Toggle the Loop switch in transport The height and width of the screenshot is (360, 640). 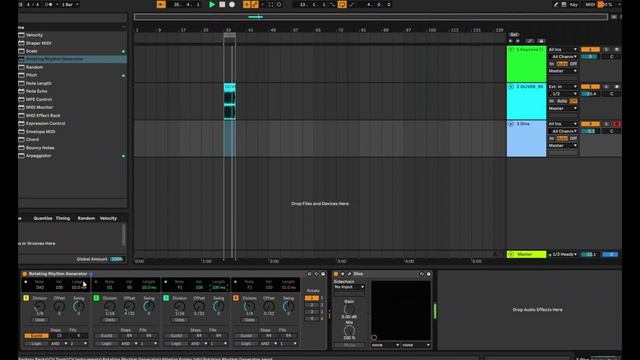click(x=342, y=4)
